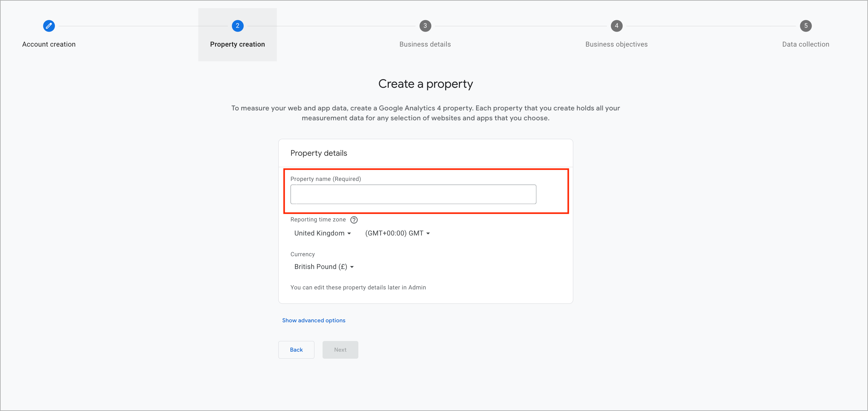The width and height of the screenshot is (868, 411).
Task: Open the United Kingdom country dropdown
Action: [322, 233]
